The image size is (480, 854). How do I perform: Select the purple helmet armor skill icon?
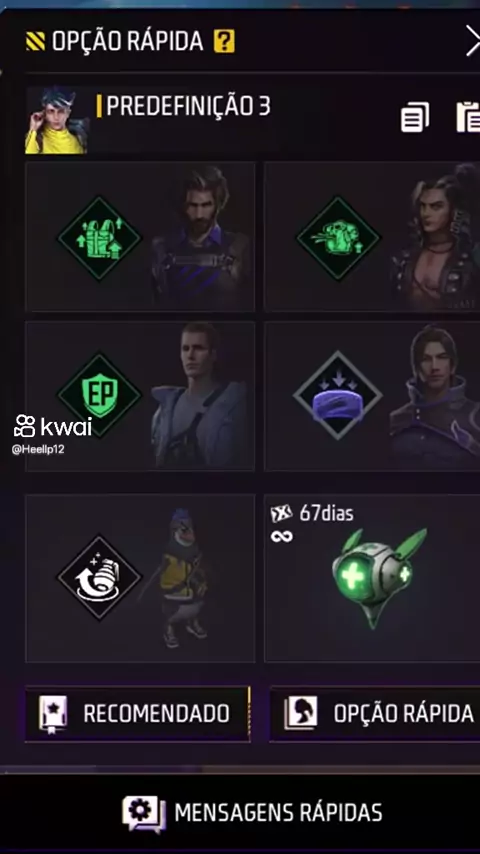[338, 395]
